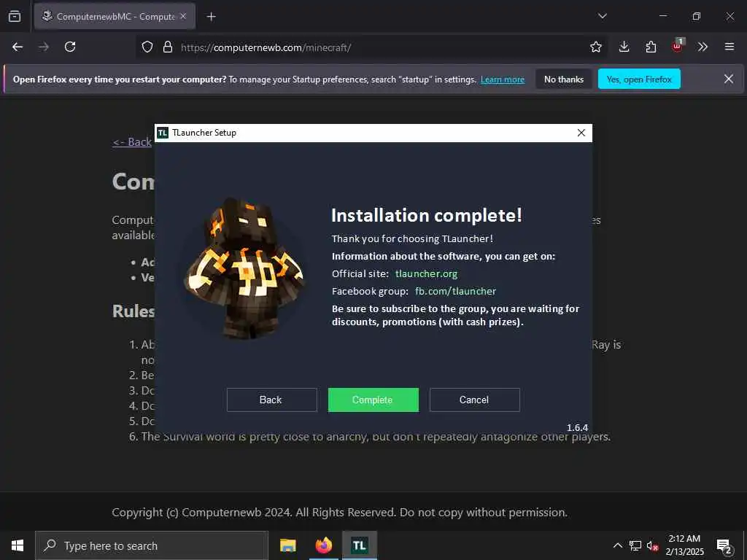Screen dimensions: 747x560
Task: Click the version number 1.6.4
Action: [577, 427]
